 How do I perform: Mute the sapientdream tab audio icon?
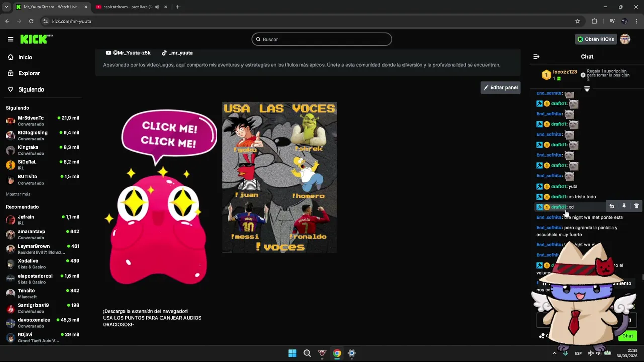click(157, 7)
